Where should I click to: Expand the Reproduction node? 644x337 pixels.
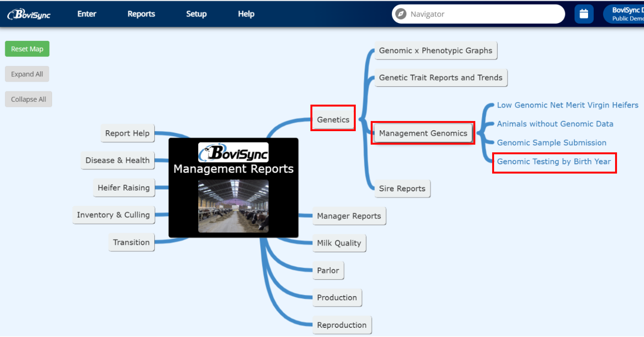click(x=342, y=325)
